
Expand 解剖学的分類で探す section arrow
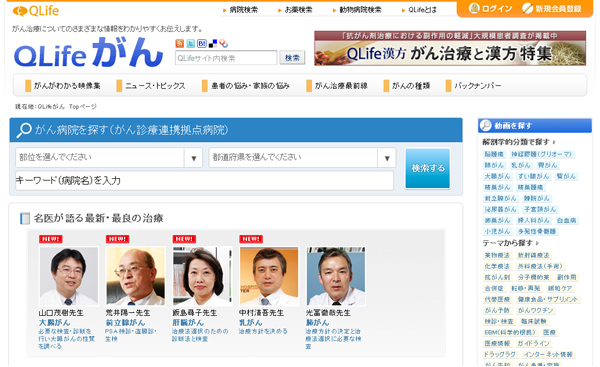(x=554, y=142)
